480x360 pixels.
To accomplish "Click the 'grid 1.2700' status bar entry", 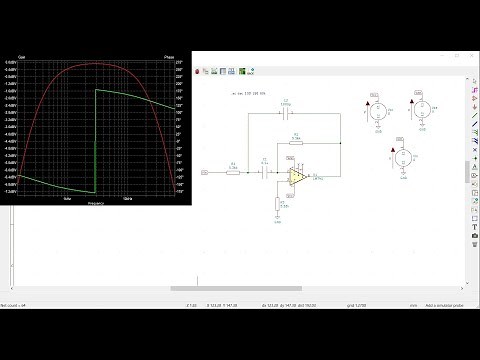I will pyautogui.click(x=356, y=305).
